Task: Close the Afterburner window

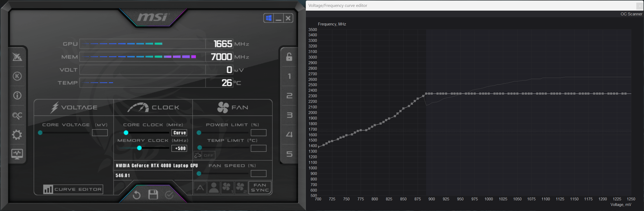Action: coord(288,18)
